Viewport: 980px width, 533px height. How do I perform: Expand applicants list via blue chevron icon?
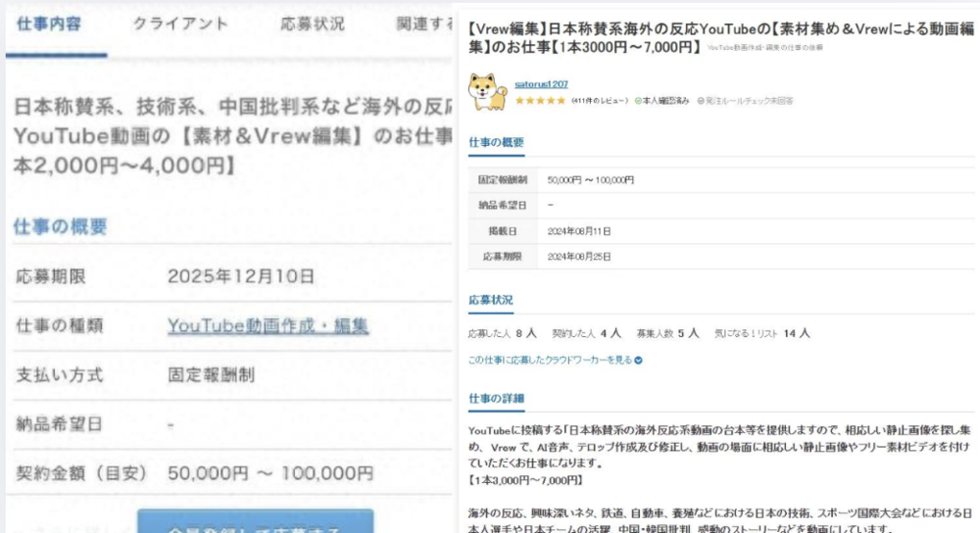638,360
